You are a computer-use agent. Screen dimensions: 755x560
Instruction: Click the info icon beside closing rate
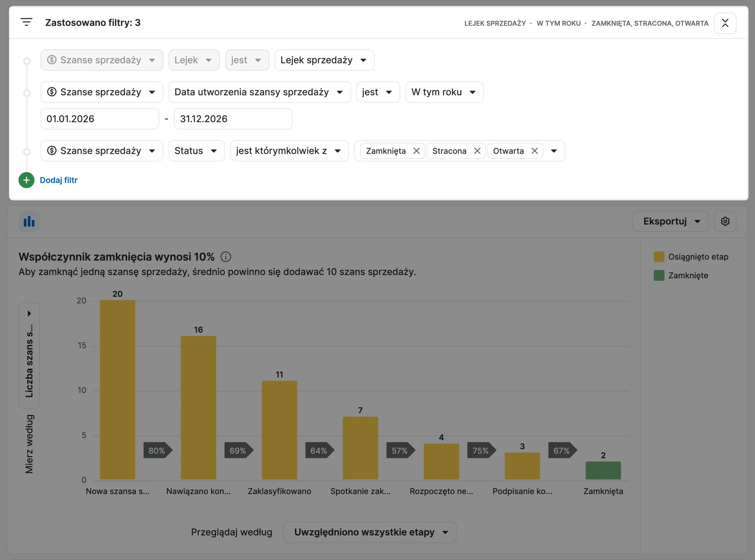pos(226,257)
